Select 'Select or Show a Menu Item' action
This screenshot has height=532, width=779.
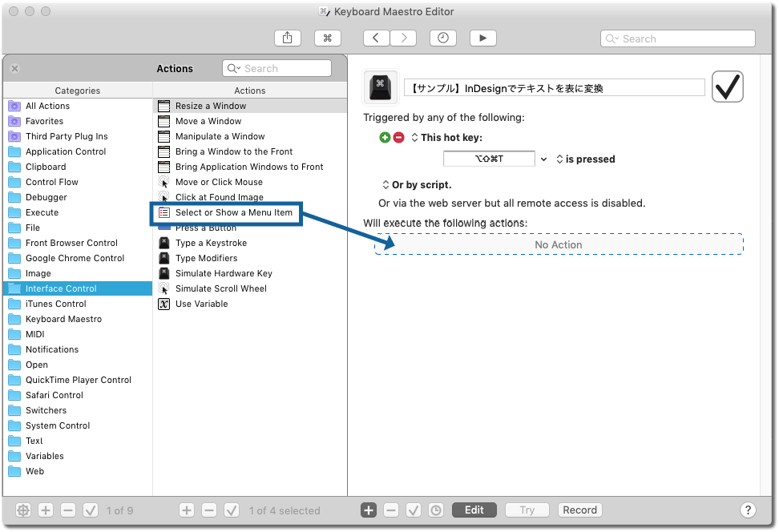click(233, 212)
